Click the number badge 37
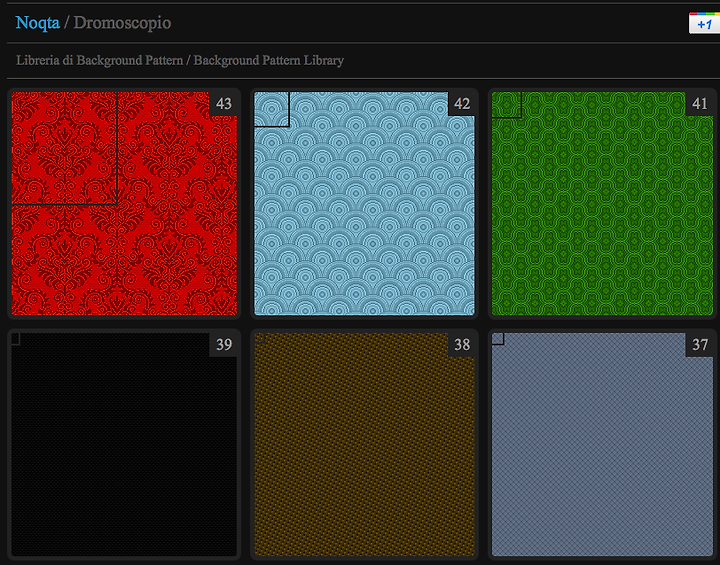Screen dimensions: 720x565 [x=699, y=345]
